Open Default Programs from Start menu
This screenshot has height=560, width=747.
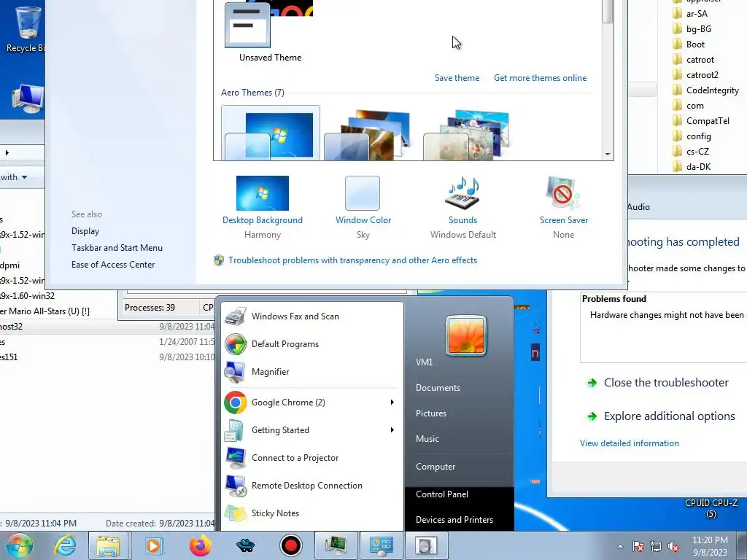click(x=312, y=344)
